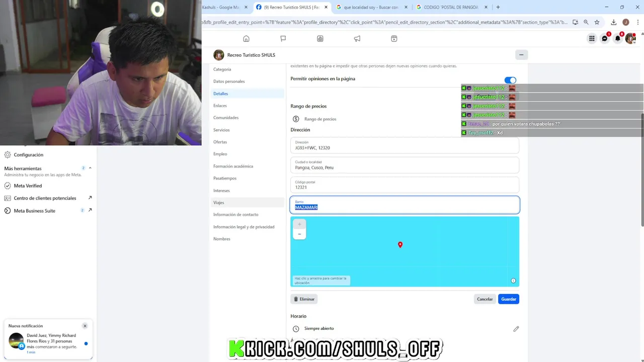This screenshot has width=644, height=362.
Task: Click the browser zoom magnifier icon
Action: point(586,22)
